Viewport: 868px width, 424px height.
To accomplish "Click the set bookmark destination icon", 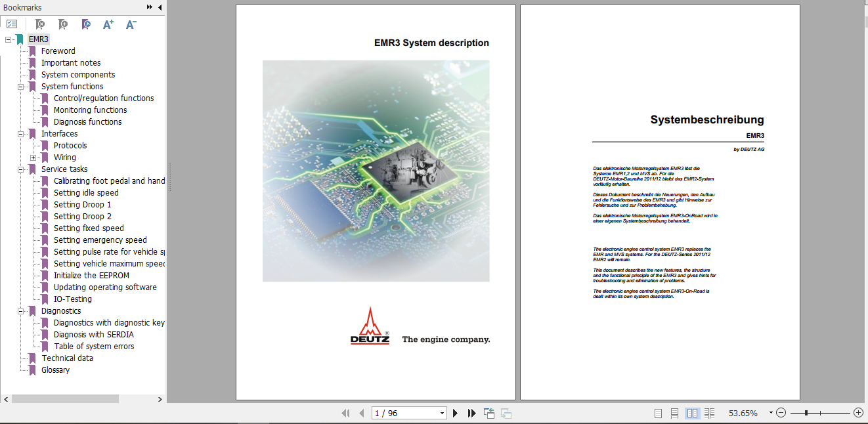I will [x=86, y=24].
